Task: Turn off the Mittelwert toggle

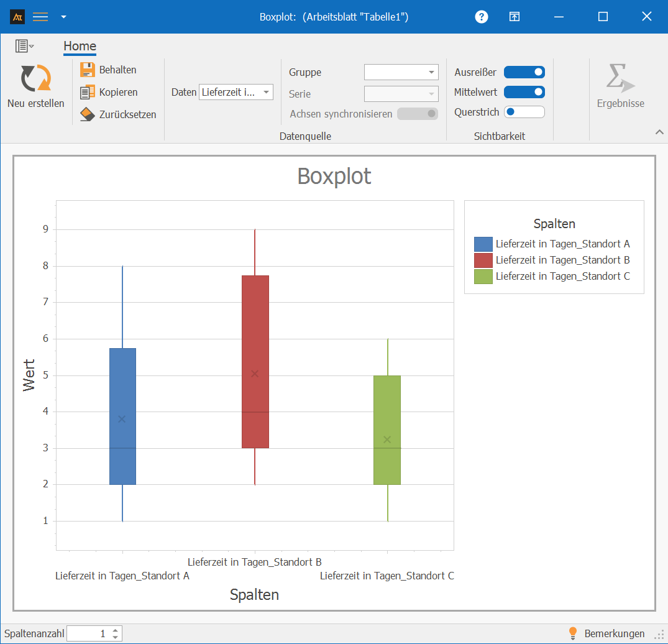Action: [524, 92]
